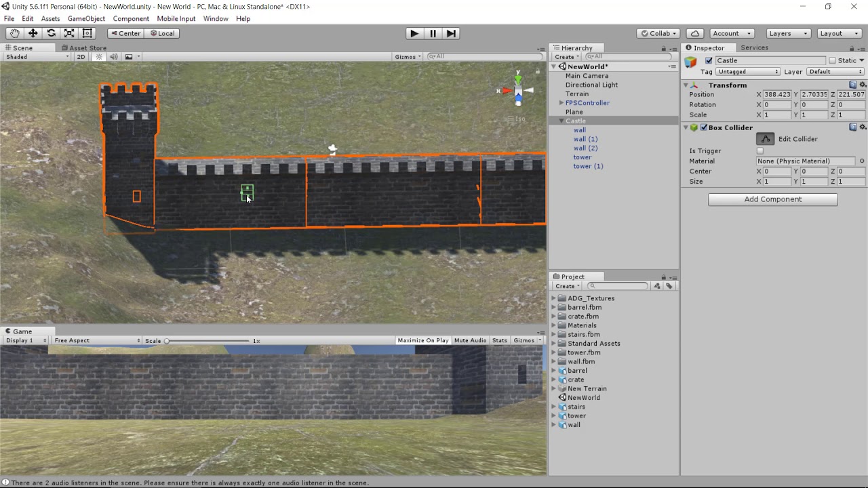Select Standard Assets folder
The image size is (868, 488).
point(593,344)
